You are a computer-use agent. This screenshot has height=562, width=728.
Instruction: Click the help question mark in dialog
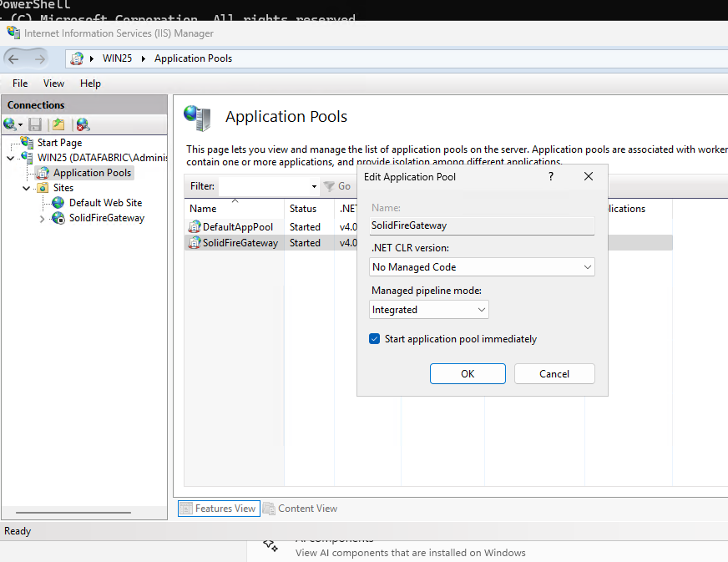pyautogui.click(x=551, y=176)
